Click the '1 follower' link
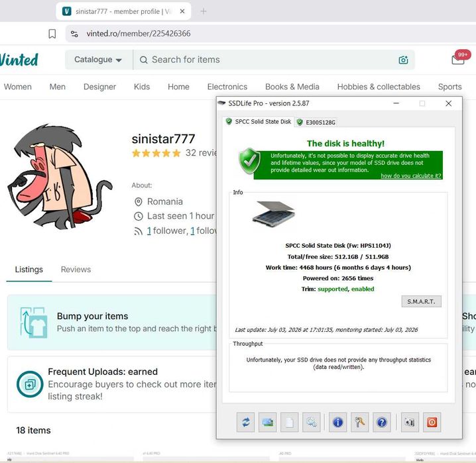 (167, 231)
